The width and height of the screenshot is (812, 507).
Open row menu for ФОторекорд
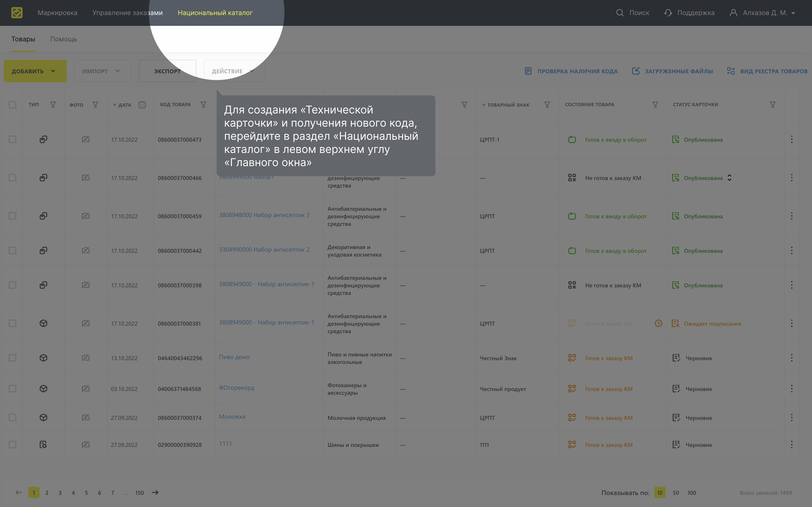click(x=792, y=389)
